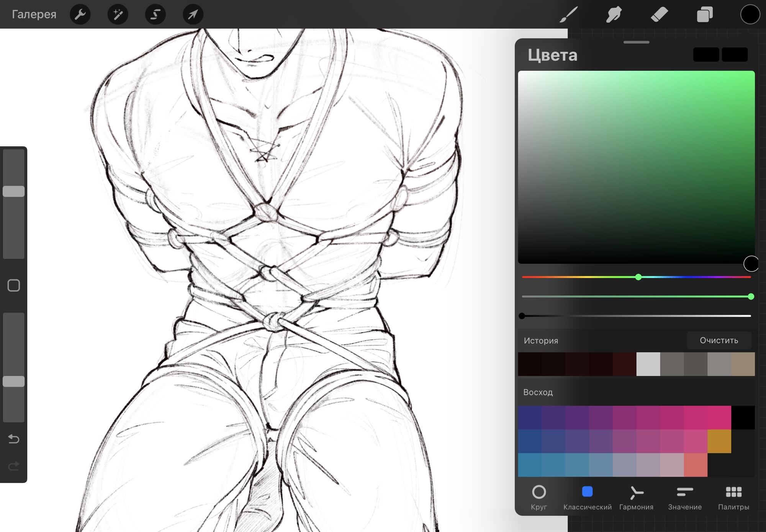Select the Smudge finger tool
The width and height of the screenshot is (766, 532).
pos(614,15)
